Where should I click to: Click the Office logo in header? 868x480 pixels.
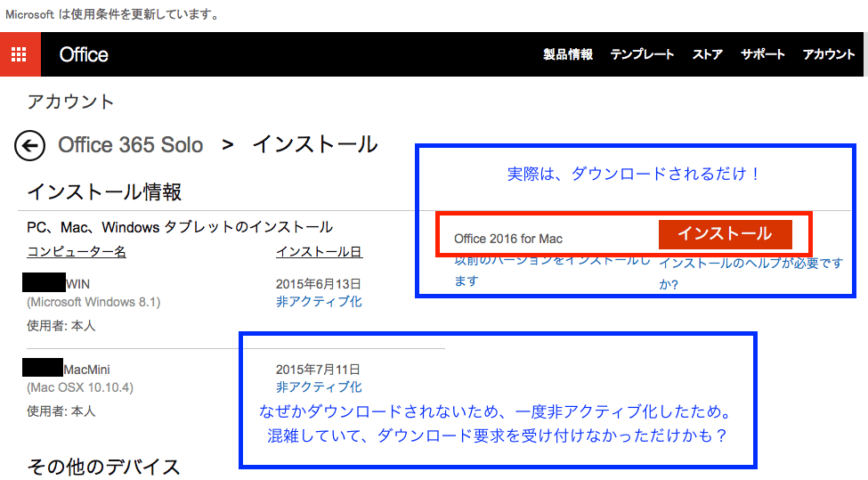pyautogui.click(x=84, y=54)
